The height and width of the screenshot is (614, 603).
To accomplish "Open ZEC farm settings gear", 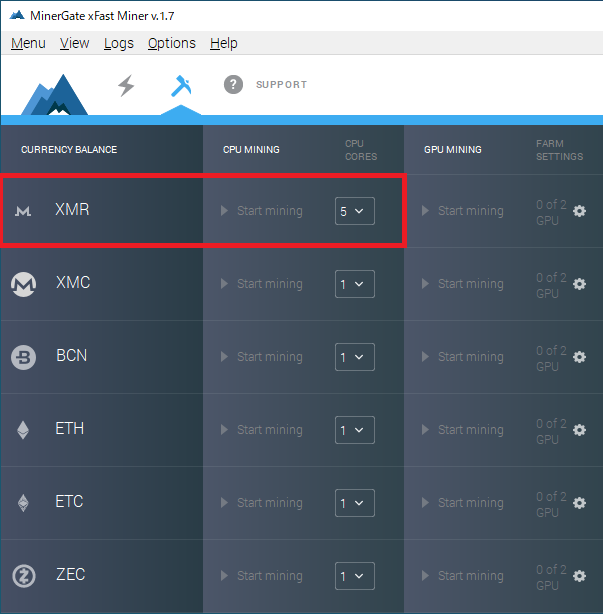I will [579, 576].
